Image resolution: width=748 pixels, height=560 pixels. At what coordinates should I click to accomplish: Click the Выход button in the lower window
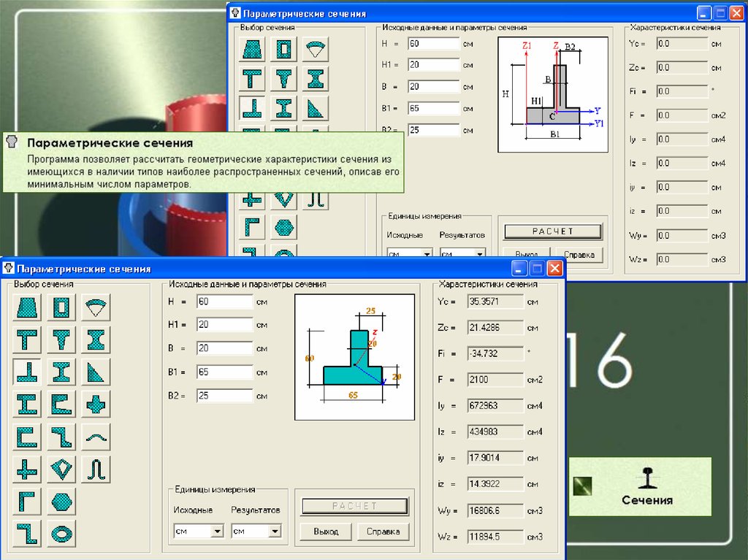tap(326, 532)
